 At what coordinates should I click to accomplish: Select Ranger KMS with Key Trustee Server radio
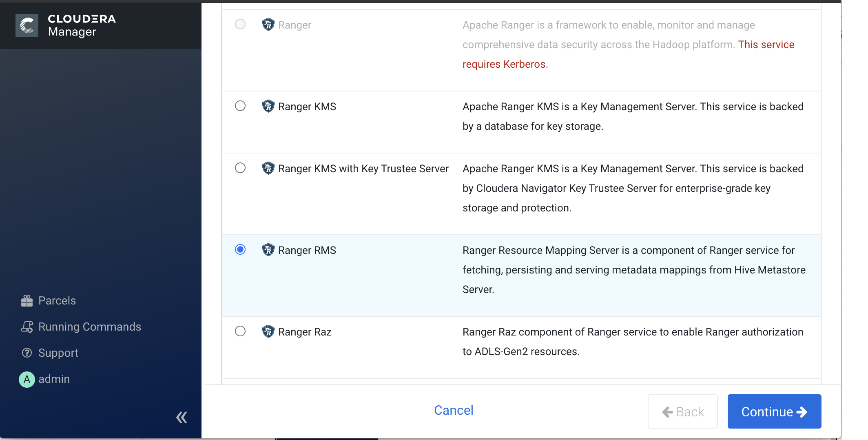(240, 168)
